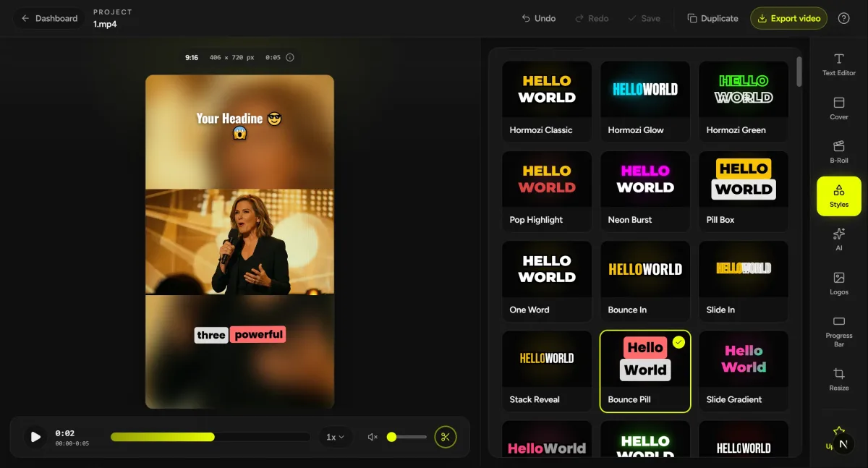The width and height of the screenshot is (868, 468).
Task: Click the video timeline progress bar
Action: 210,437
